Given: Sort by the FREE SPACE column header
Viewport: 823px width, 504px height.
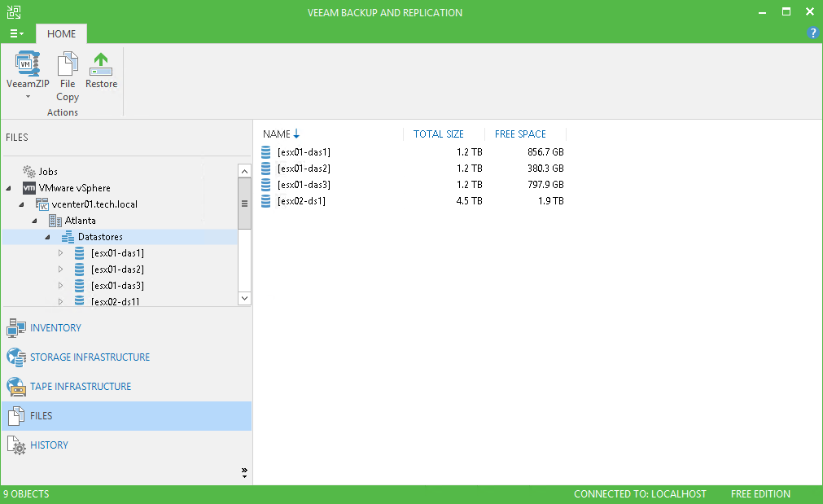Looking at the screenshot, I should tap(520, 134).
